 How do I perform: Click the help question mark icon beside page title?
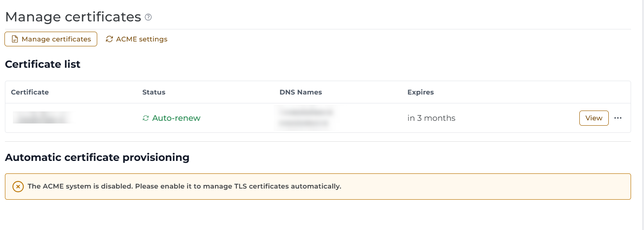pyautogui.click(x=149, y=17)
